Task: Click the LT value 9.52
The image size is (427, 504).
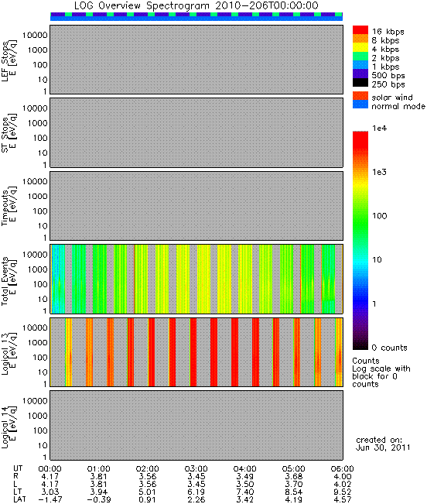Action: (x=343, y=492)
